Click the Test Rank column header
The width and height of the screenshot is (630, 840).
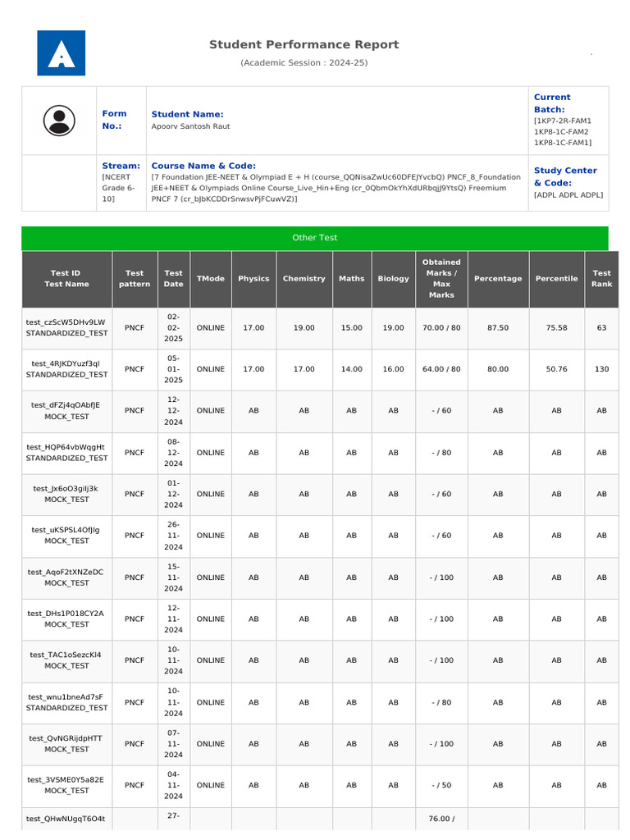pyautogui.click(x=601, y=279)
